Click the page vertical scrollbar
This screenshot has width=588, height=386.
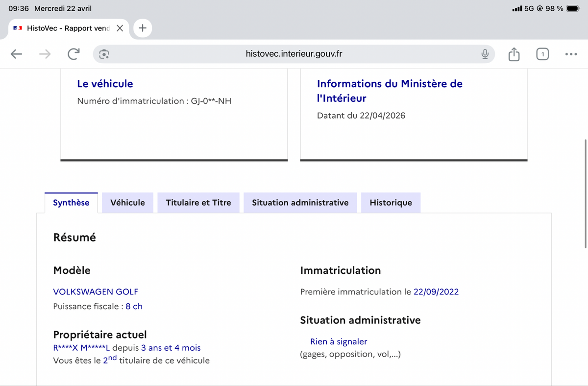coord(586,193)
